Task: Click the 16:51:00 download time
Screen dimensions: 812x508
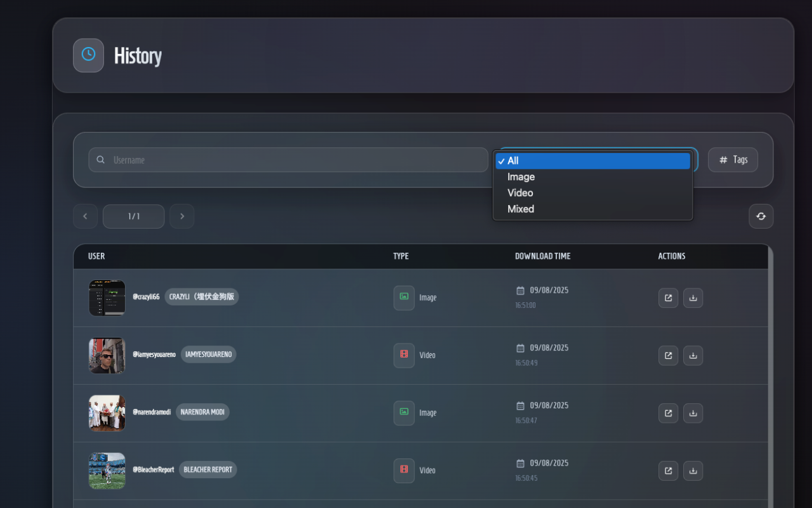Action: coord(525,305)
